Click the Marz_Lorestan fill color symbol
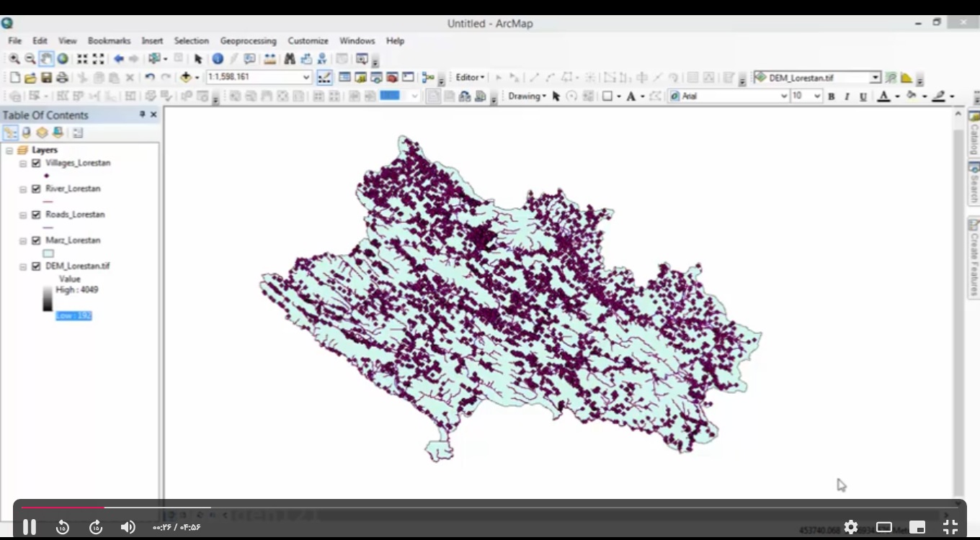This screenshot has width=980, height=540. pos(48,253)
